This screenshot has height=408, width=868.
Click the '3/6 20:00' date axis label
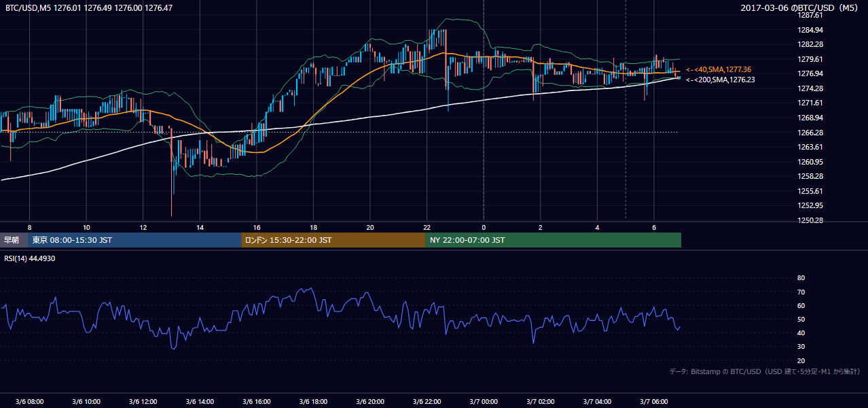[370, 401]
